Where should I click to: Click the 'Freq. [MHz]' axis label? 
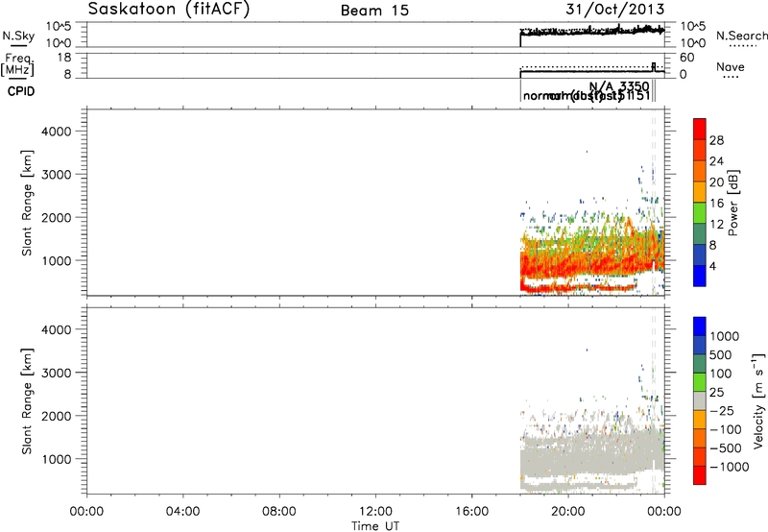(x=18, y=64)
